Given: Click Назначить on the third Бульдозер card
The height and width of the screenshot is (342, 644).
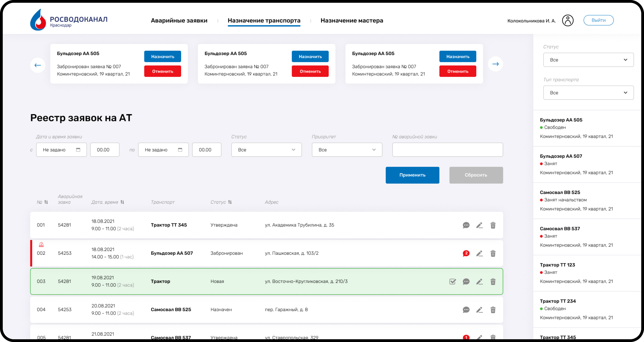Looking at the screenshot, I should 458,57.
